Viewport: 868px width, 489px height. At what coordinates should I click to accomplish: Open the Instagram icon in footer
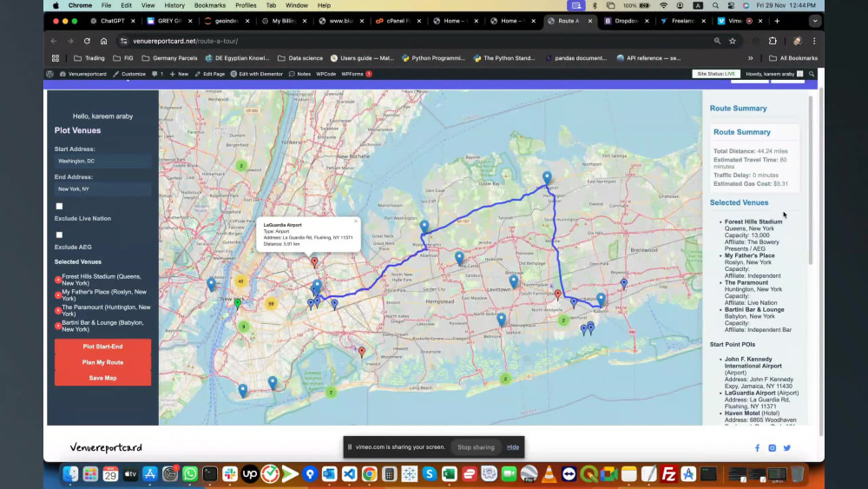click(x=773, y=448)
